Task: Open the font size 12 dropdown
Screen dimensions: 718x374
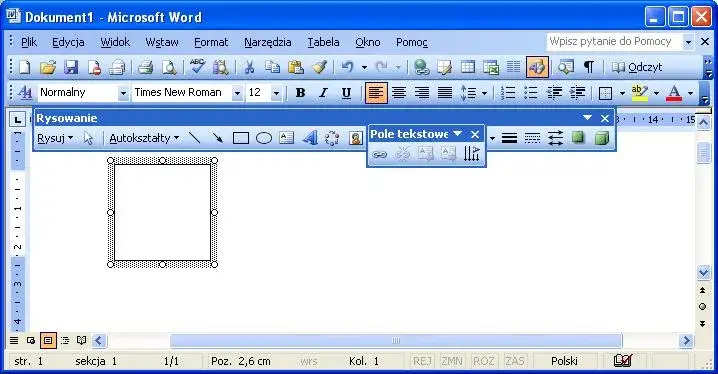Action: 276,93
